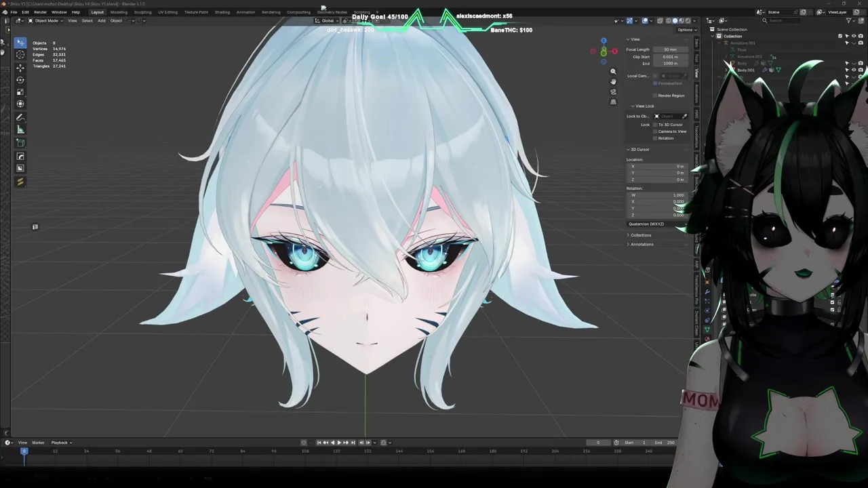Toggle Body.001 visibility eye in outliner
The height and width of the screenshot is (488, 868).
click(x=854, y=70)
